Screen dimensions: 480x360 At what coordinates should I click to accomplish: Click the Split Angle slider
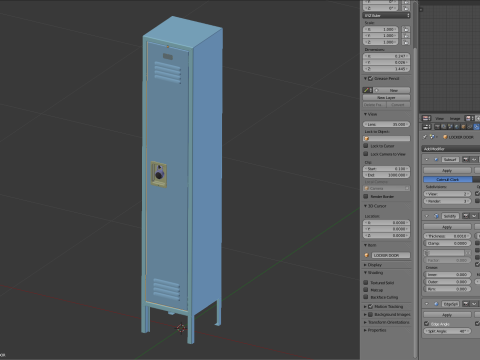[447, 331]
